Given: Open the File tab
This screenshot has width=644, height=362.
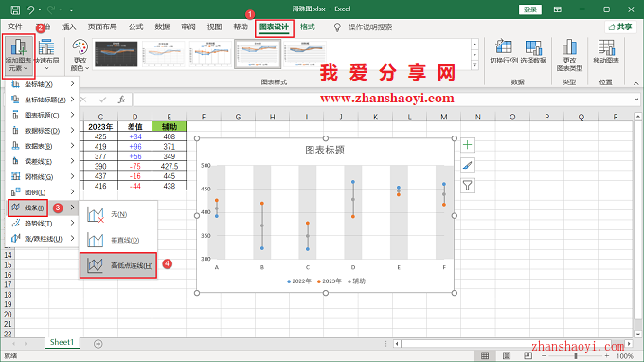Looking at the screenshot, I should click(x=15, y=27).
